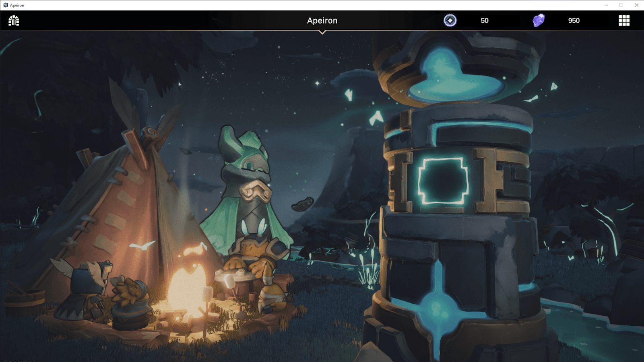Click the Apeiron app icon in the title bar
This screenshot has height=362, width=644.
click(6, 5)
